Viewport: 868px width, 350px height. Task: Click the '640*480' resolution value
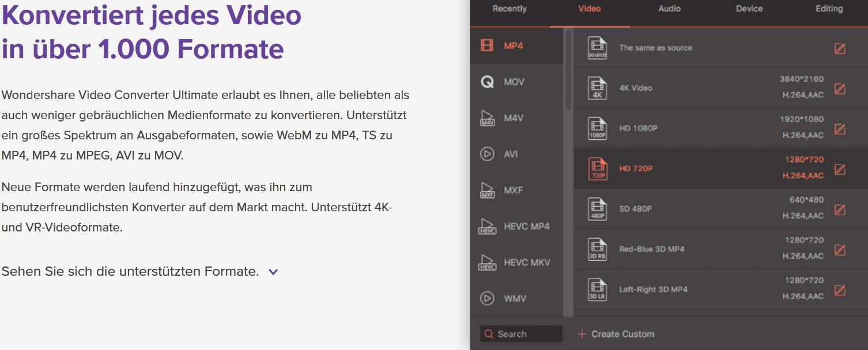(806, 200)
